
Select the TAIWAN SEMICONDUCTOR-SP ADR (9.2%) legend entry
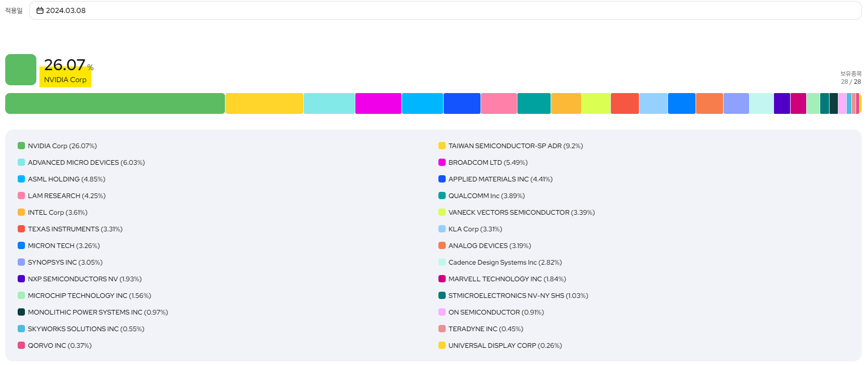coord(511,146)
